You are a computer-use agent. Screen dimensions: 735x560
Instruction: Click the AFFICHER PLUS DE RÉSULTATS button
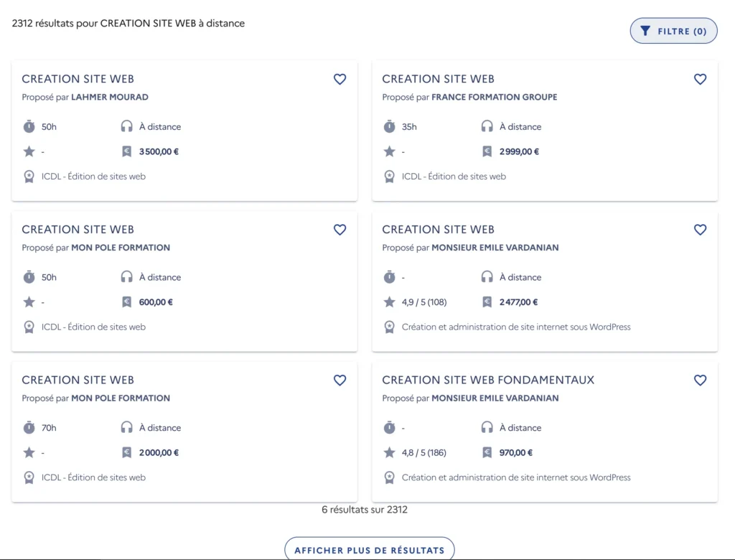(369, 549)
